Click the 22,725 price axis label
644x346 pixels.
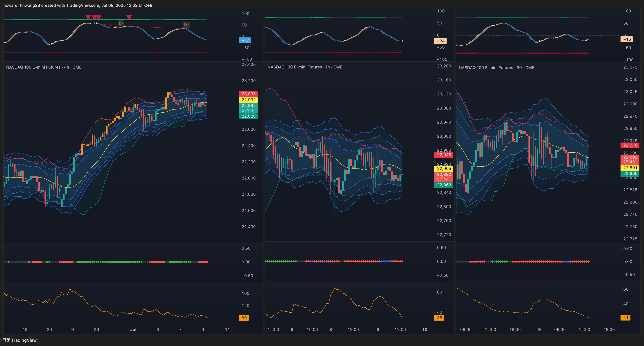click(x=630, y=239)
